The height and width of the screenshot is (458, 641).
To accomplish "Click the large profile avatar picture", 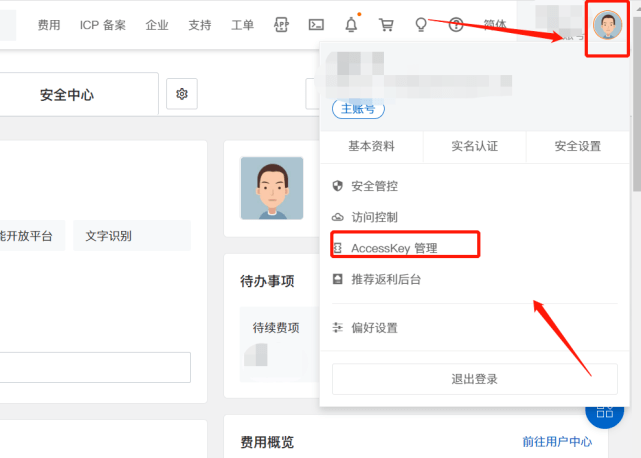I will pyautogui.click(x=272, y=188).
